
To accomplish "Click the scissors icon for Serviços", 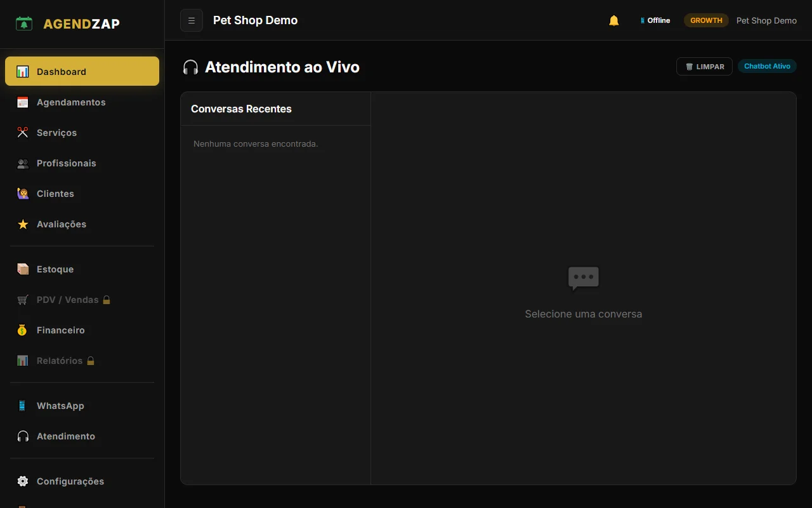I will point(23,133).
